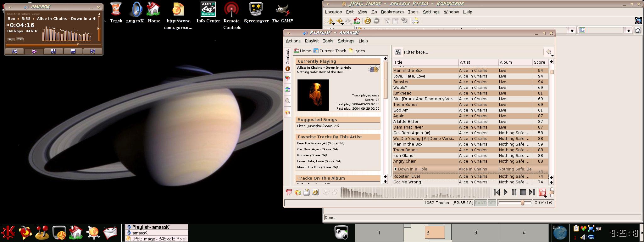Screen dimensions: 644x242
Task: Open amaroK menu dropdown red icon
Action: pos(542,193)
